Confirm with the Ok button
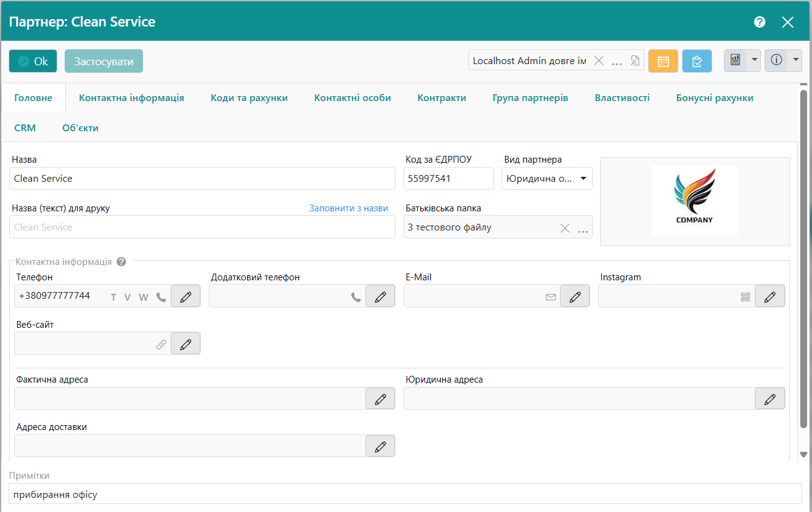This screenshot has width=812, height=512. pyautogui.click(x=33, y=61)
